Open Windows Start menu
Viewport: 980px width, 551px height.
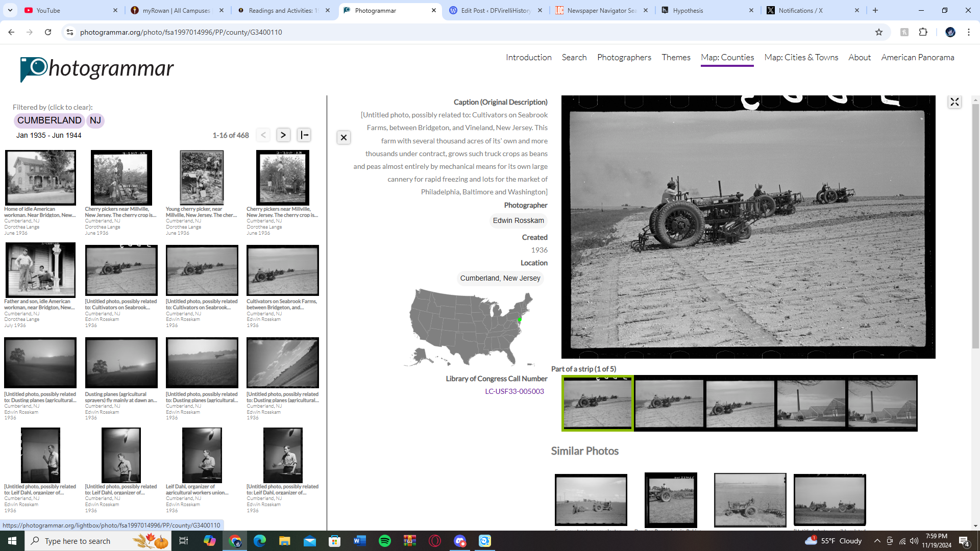12,541
